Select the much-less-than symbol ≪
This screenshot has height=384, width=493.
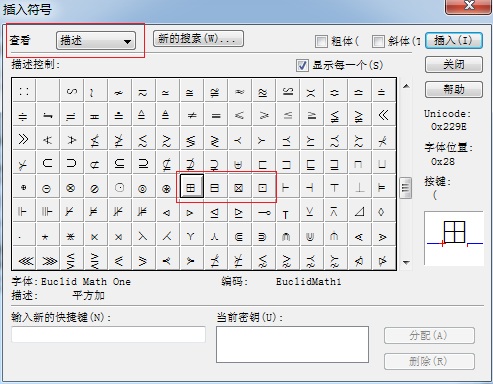[383, 115]
